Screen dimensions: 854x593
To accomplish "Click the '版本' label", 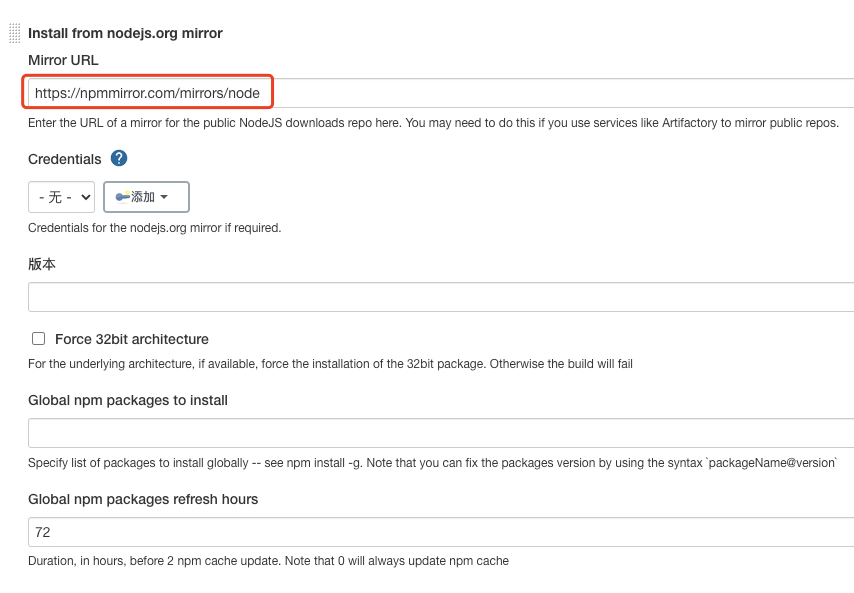I will coord(42,264).
